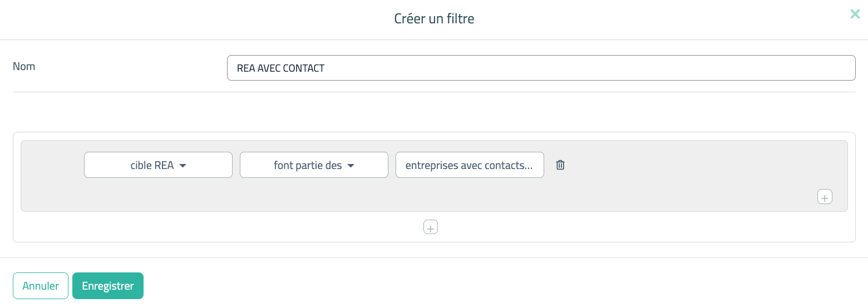Click the Créer un filtre title
Viewport: 868px width, 308px height.
[x=434, y=19]
